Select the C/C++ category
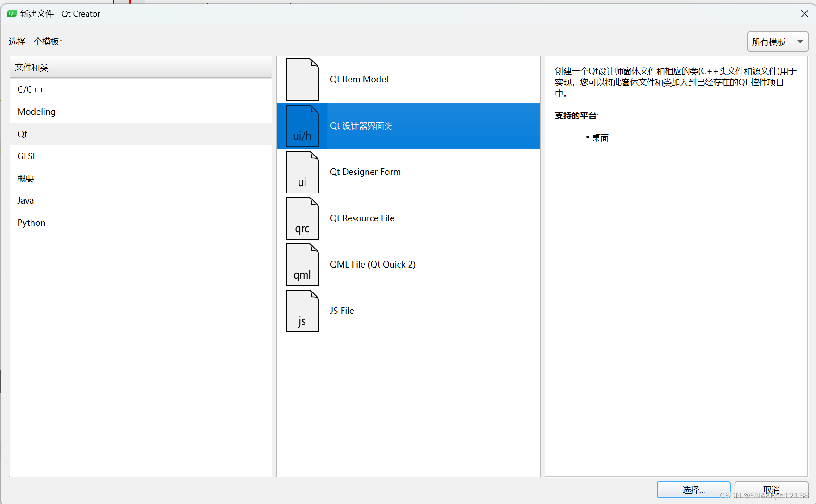The width and height of the screenshot is (816, 504). [140, 90]
